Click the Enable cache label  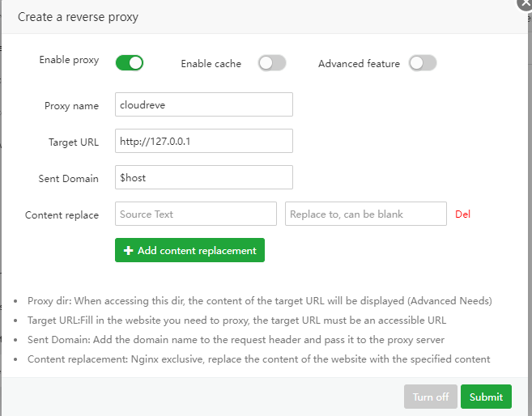pos(211,64)
